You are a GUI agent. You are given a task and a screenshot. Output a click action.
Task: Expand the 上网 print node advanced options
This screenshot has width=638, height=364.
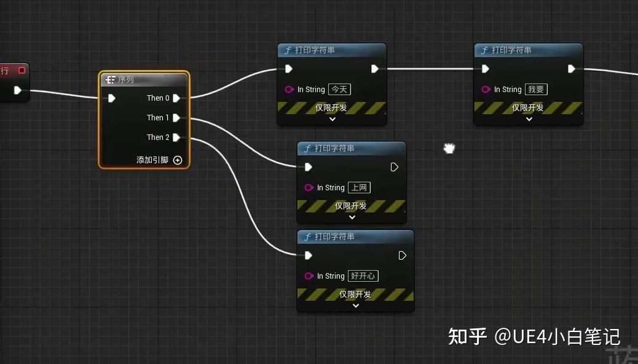click(x=352, y=217)
